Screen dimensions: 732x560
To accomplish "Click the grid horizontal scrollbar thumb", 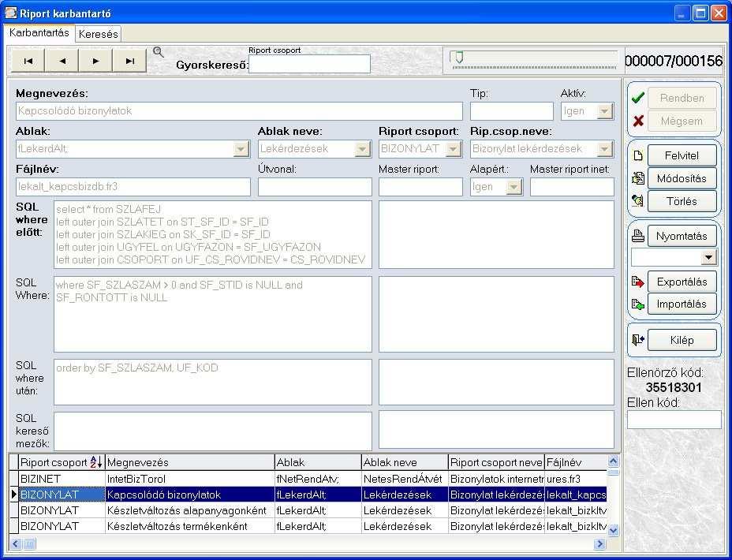I will point(29,543).
